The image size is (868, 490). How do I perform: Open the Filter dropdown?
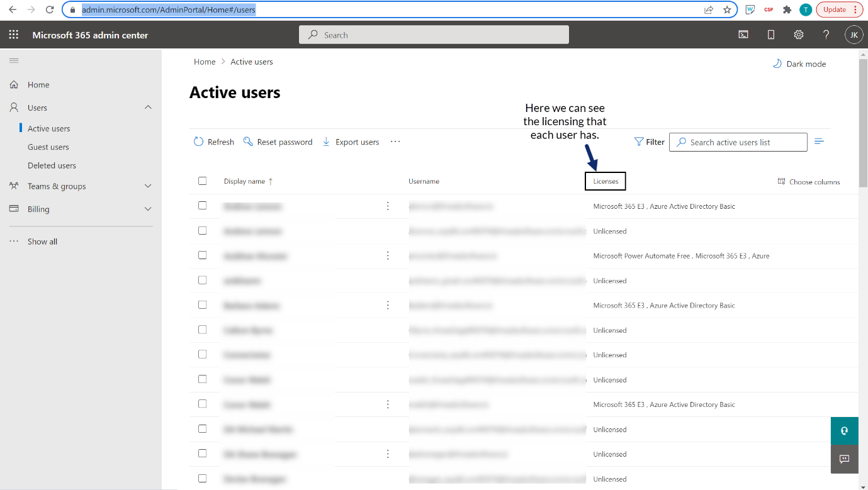pos(650,142)
